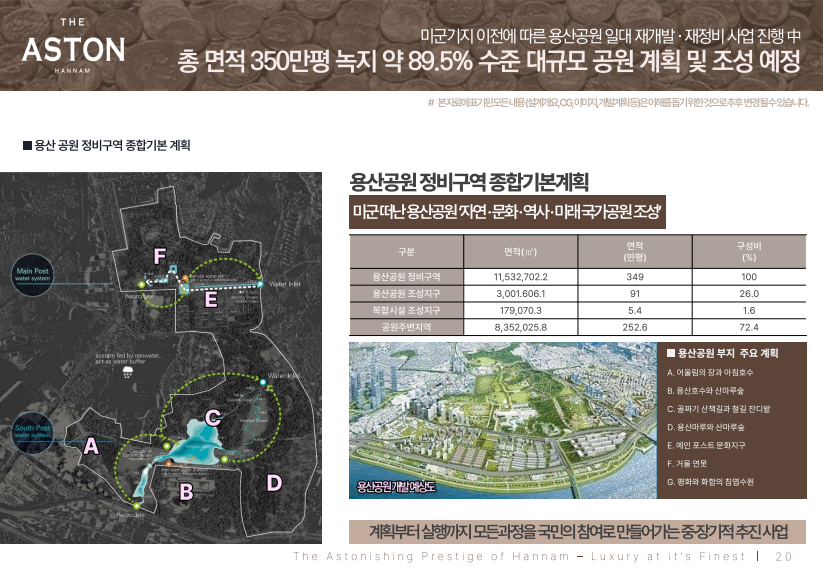
Task: Select zone marker B on the map
Action: [185, 491]
